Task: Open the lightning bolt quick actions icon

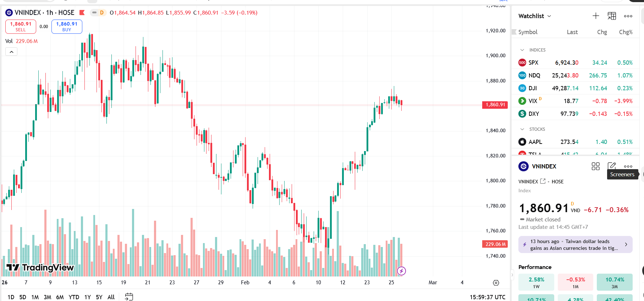Action: click(x=401, y=271)
